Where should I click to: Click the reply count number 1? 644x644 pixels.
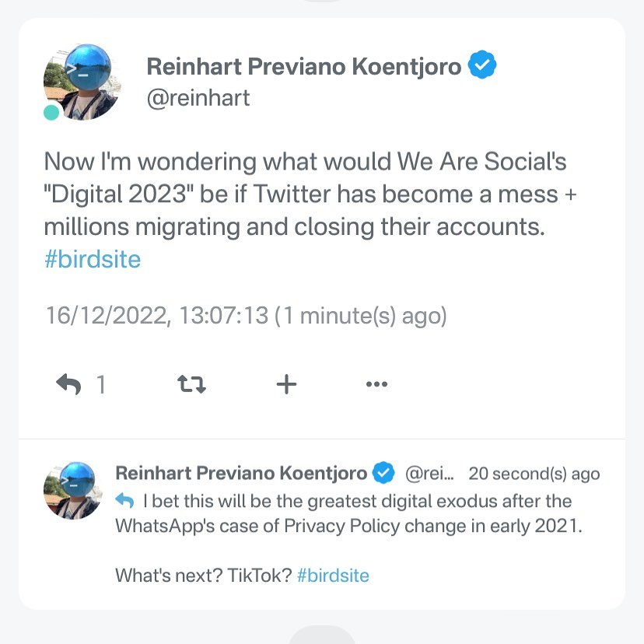point(100,384)
